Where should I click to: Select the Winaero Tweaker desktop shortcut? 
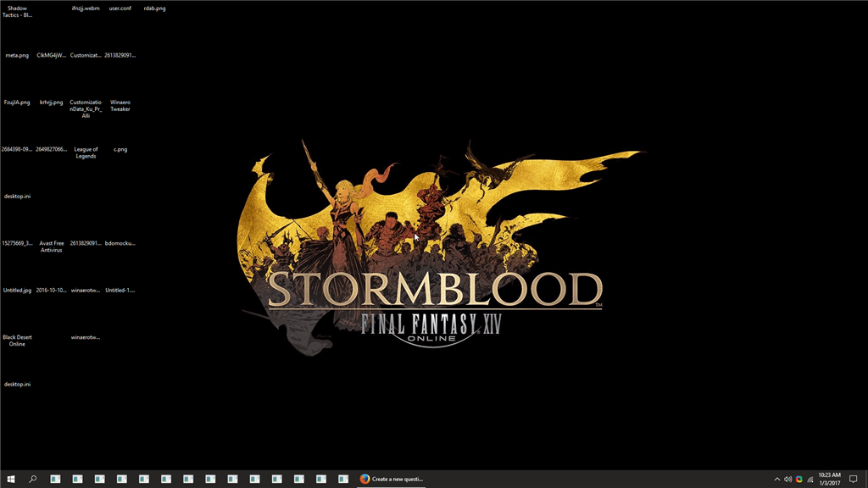pos(120,106)
